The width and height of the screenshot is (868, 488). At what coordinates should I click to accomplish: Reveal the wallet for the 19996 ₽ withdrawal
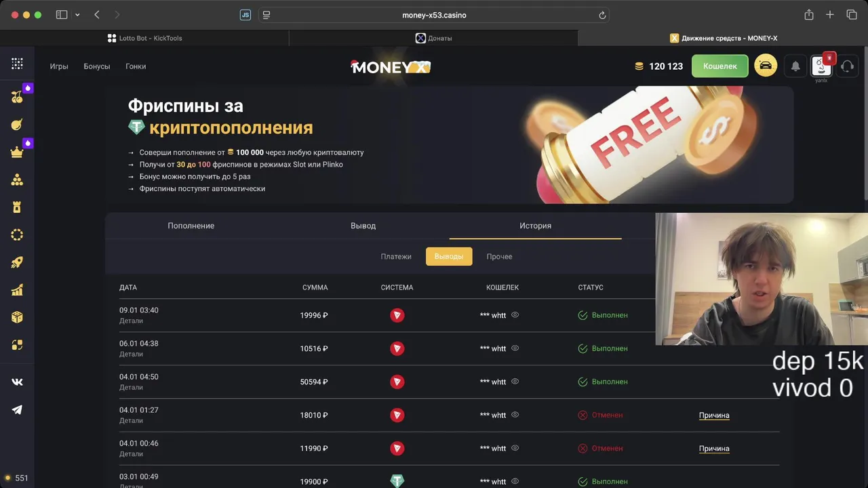click(x=515, y=315)
